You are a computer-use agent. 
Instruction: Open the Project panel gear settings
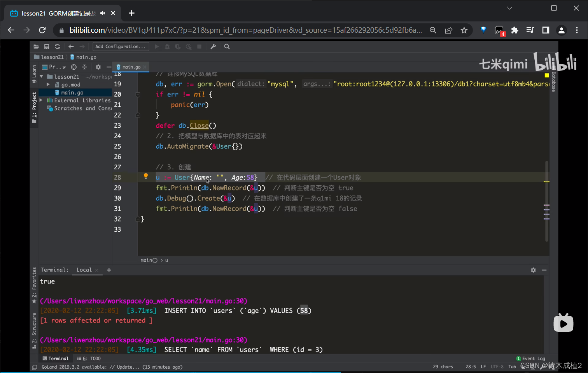point(98,67)
